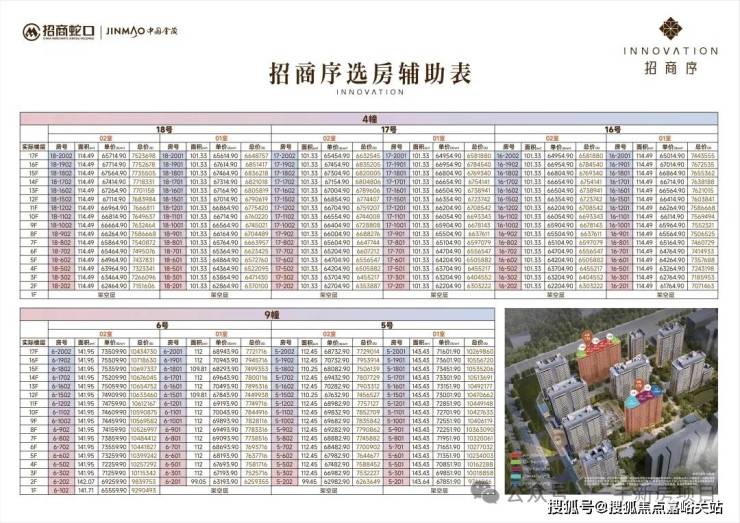Select the 4幢 building header bar
Viewport: 740px width, 523px height.
(x=369, y=119)
